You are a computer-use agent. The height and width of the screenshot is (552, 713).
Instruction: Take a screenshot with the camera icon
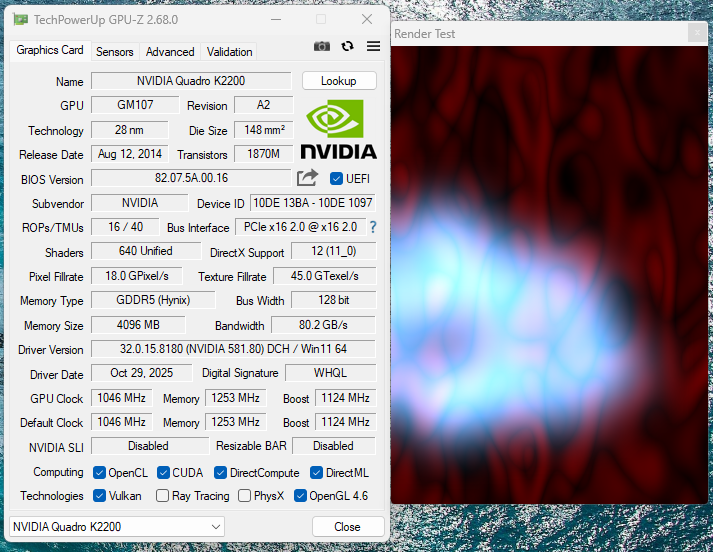(x=321, y=46)
